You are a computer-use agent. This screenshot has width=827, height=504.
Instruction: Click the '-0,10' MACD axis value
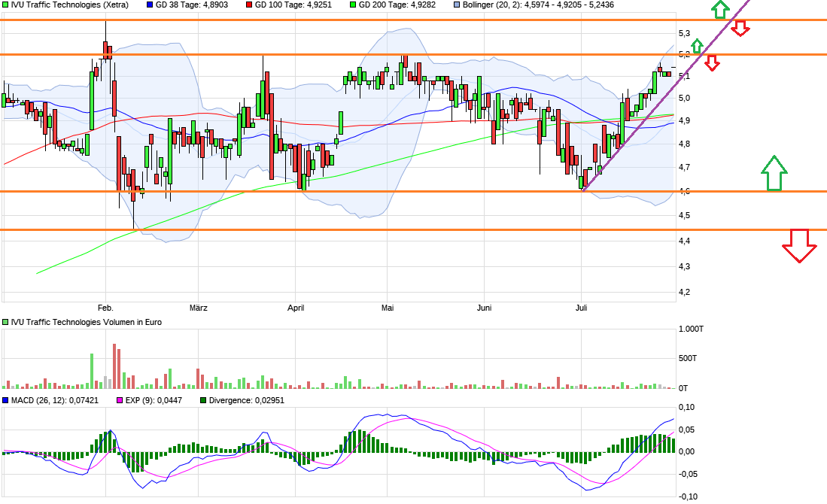687,496
